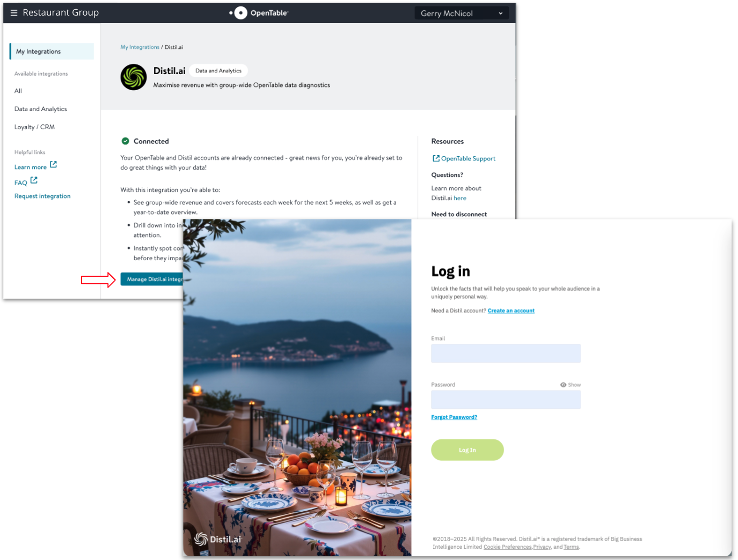Click the OpenTable logo in header
The image size is (738, 560).
(x=259, y=13)
